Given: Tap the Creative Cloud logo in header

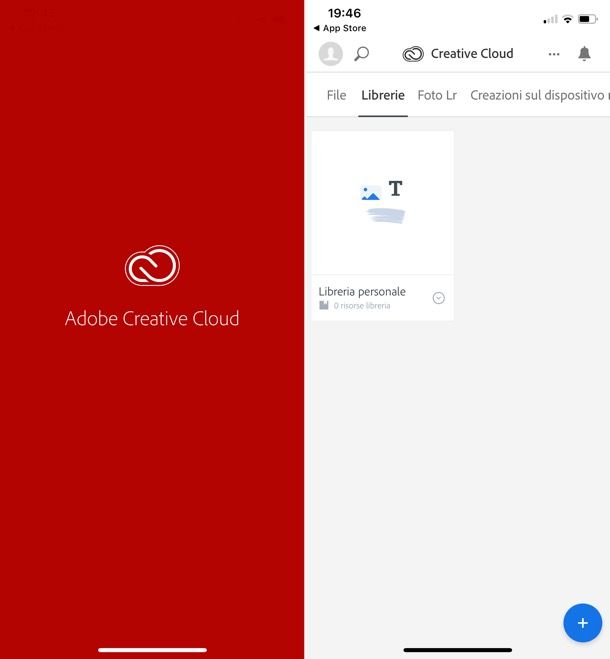Looking at the screenshot, I should pyautogui.click(x=413, y=54).
